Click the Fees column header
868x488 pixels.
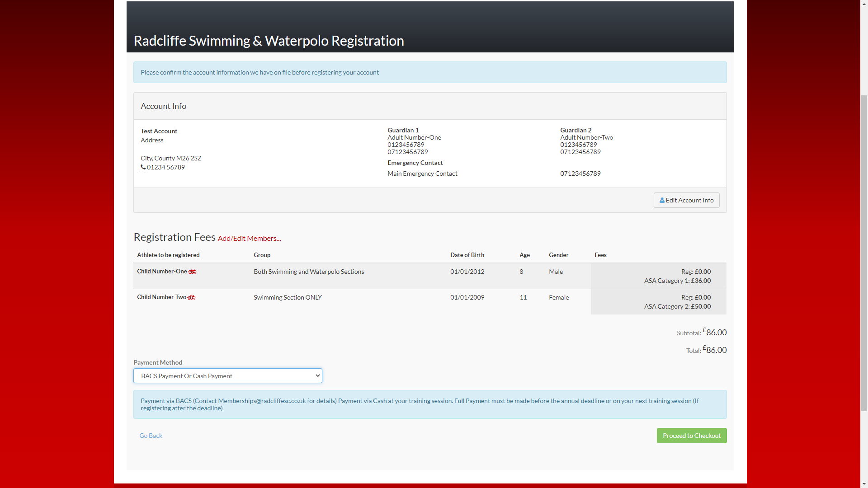coord(600,255)
